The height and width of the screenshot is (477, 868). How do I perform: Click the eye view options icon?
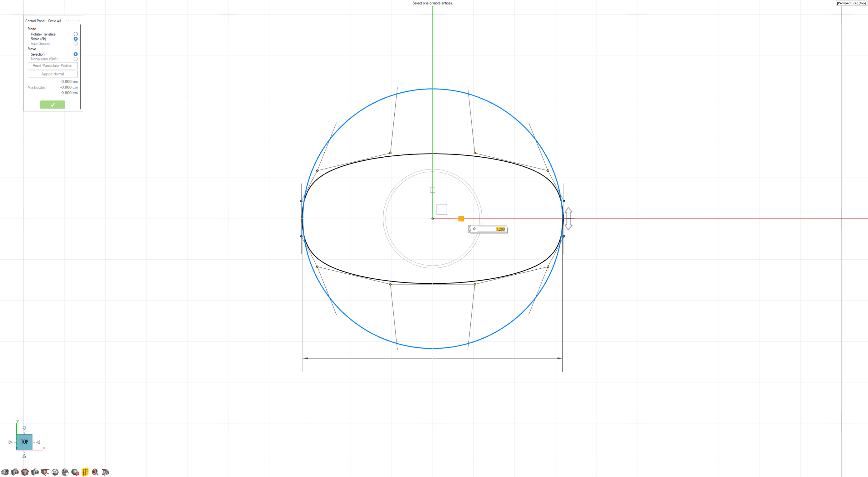coord(5,472)
